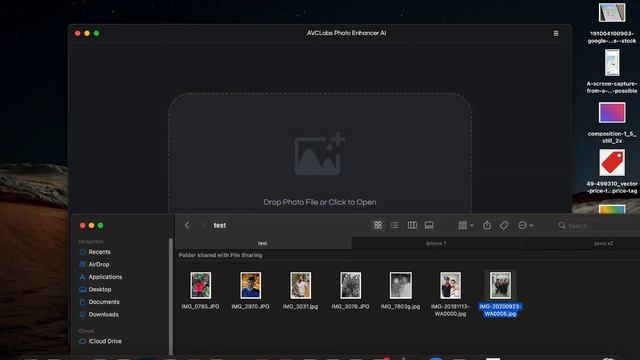
Task: Select the IMG_7803g.jpg thumbnail
Action: click(400, 285)
